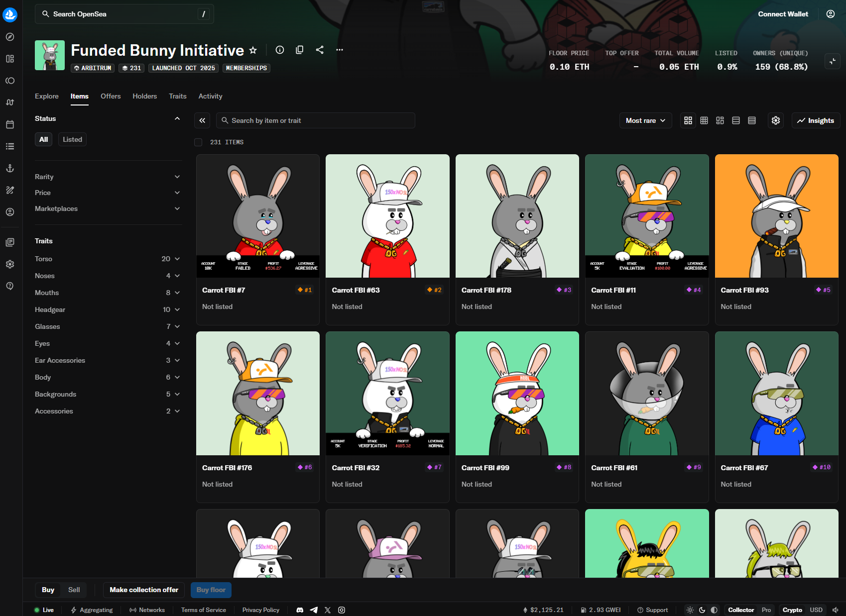Open the Carrot FBI #93 item thumbnail

(x=777, y=216)
